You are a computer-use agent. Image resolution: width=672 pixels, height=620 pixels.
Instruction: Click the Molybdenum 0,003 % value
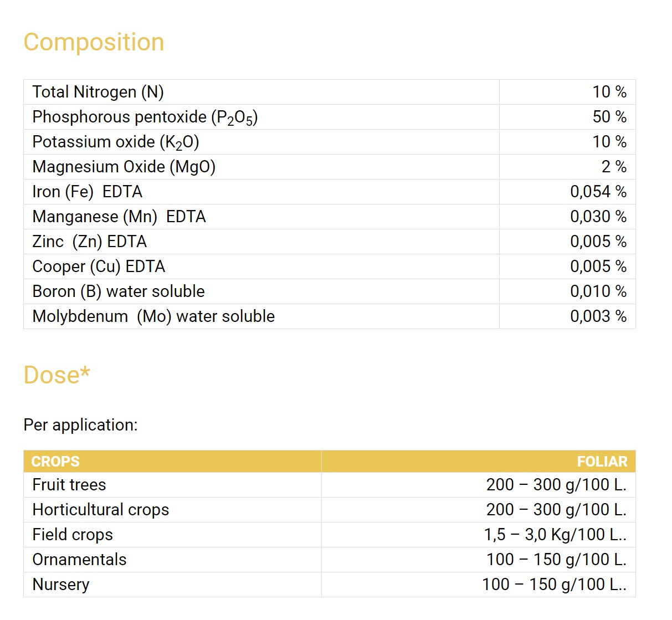click(598, 316)
